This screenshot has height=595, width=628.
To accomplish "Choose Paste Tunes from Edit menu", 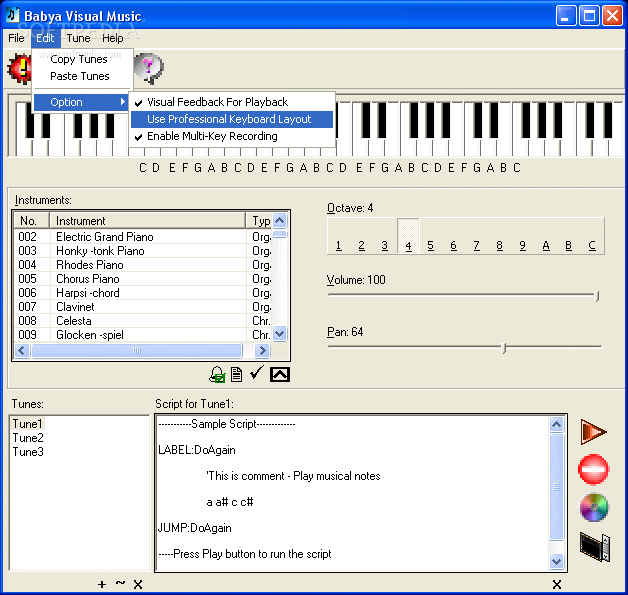I will click(x=80, y=76).
